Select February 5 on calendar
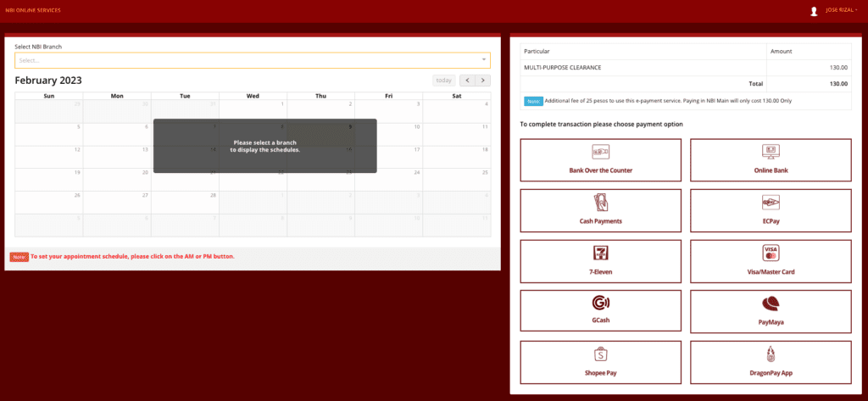868x401 pixels. (48, 134)
